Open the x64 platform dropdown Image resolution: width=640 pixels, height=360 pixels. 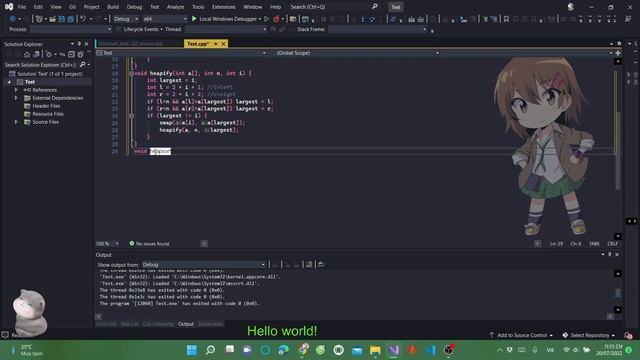click(164, 19)
